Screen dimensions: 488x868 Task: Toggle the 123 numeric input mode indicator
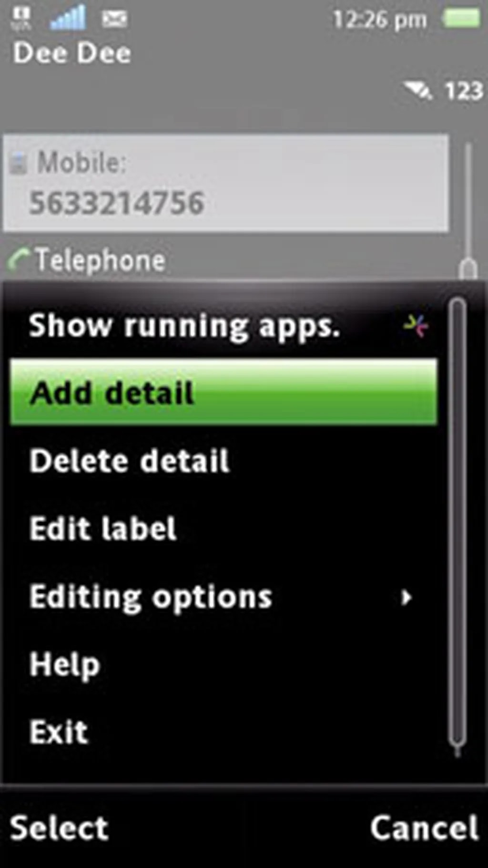point(464,91)
